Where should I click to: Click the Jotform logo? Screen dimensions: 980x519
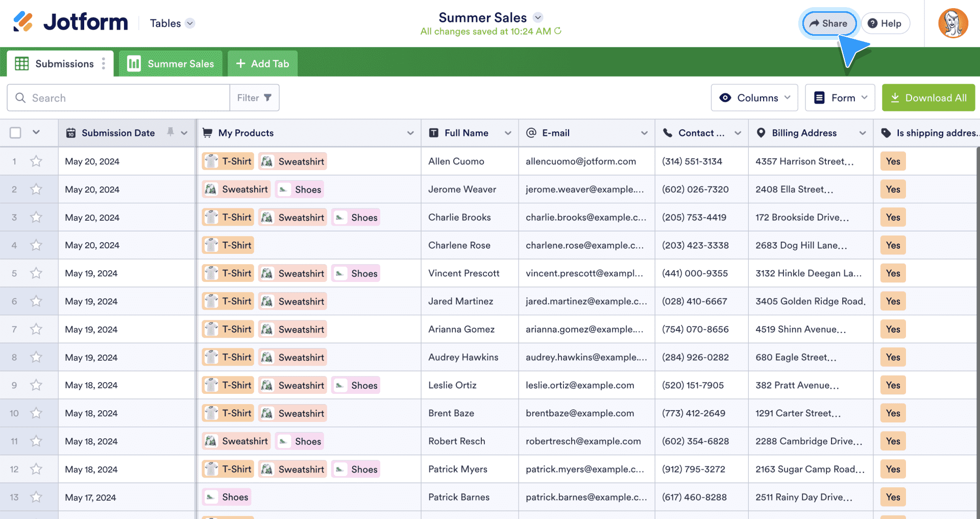point(69,22)
